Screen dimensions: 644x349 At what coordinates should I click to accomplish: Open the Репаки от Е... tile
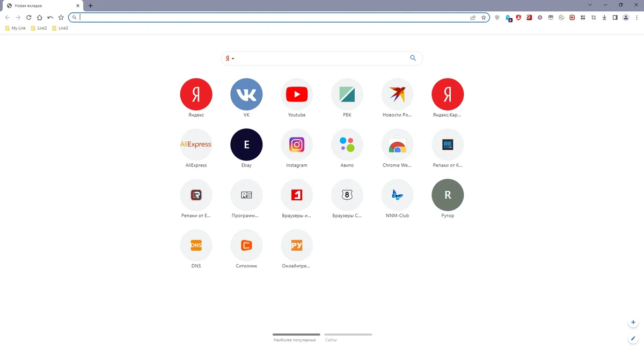tap(196, 195)
